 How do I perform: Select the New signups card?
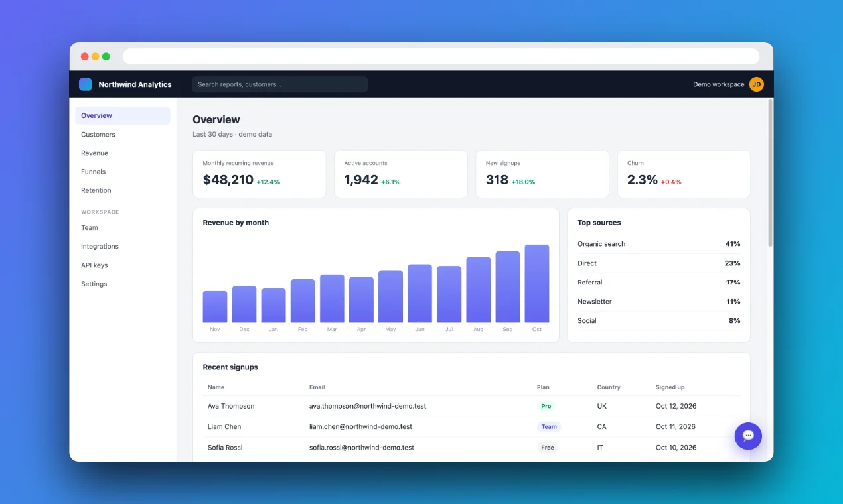[x=542, y=174]
